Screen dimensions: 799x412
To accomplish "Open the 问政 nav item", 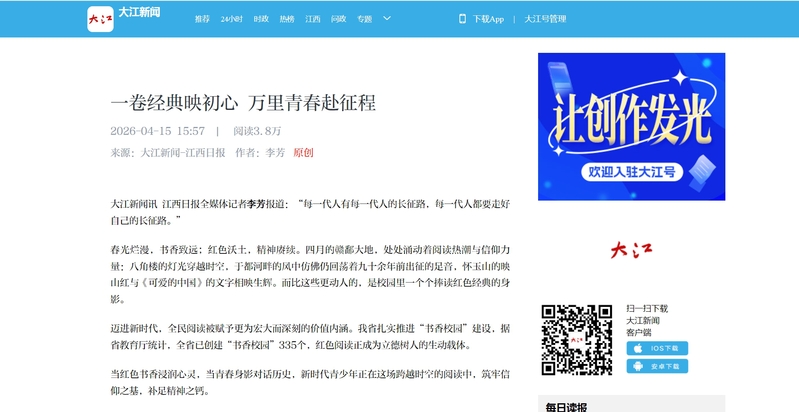I will tap(339, 19).
